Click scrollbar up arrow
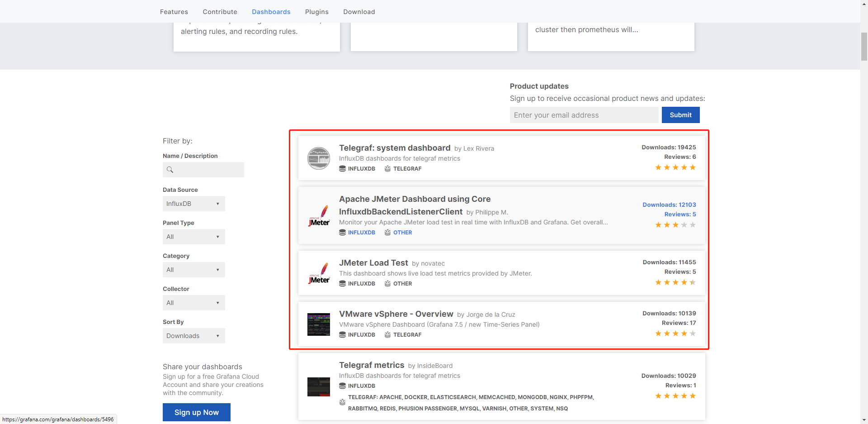The width and height of the screenshot is (868, 424). 864,3
